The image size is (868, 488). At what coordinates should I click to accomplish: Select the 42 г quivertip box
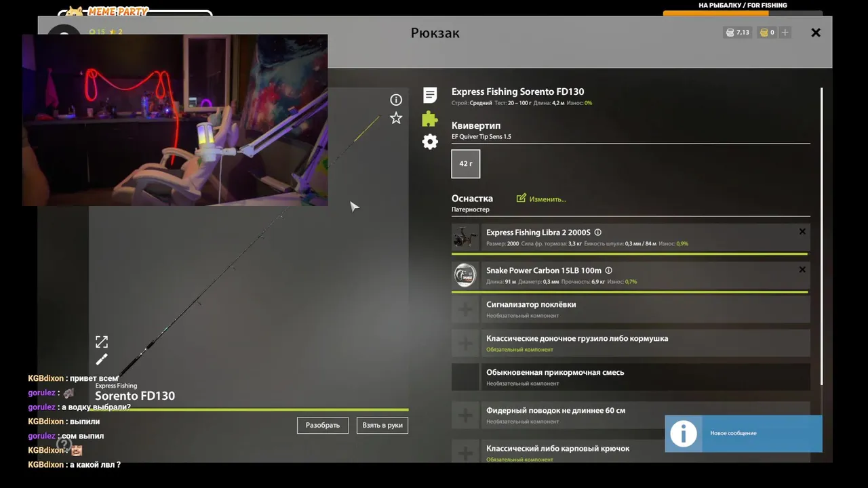coord(466,163)
